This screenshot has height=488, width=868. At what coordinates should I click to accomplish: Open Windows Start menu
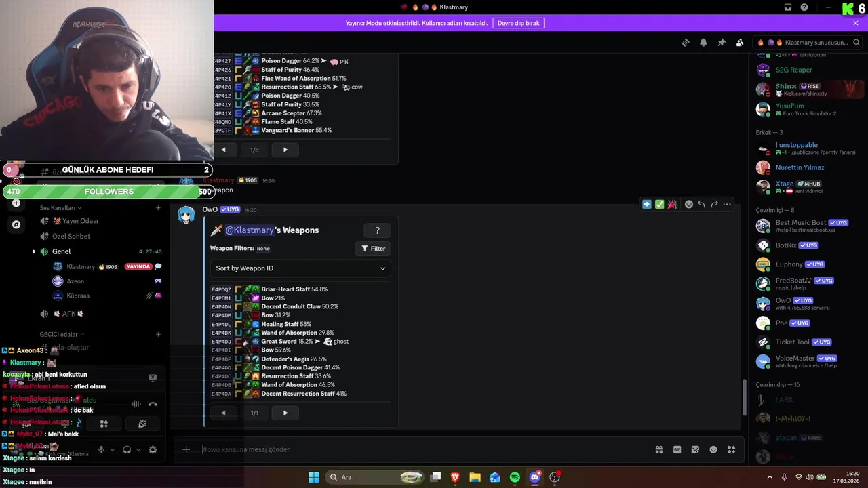tap(314, 477)
